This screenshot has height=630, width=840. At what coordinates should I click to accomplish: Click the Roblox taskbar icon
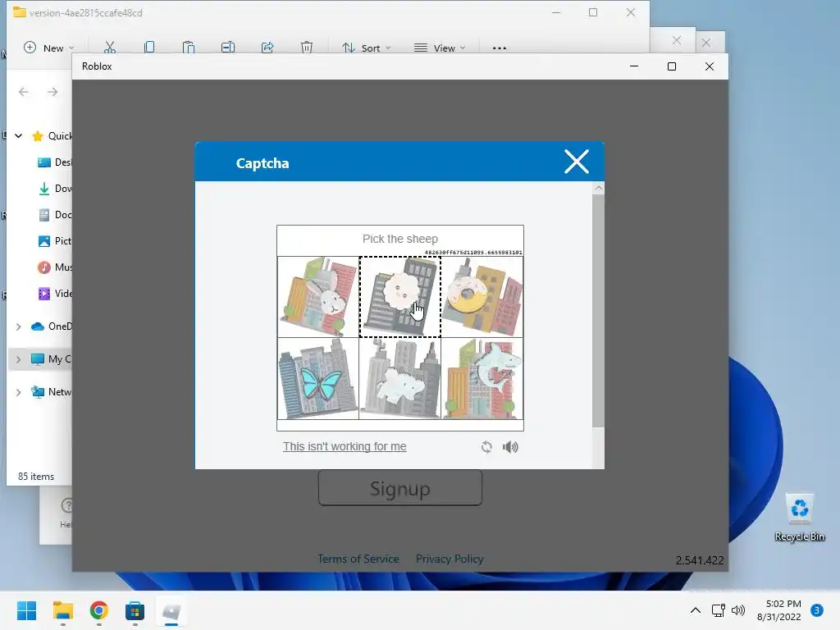click(x=171, y=610)
